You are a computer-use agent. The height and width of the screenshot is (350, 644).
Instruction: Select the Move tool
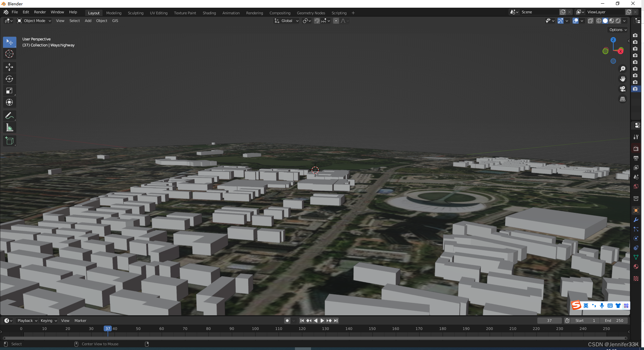pyautogui.click(x=9, y=67)
